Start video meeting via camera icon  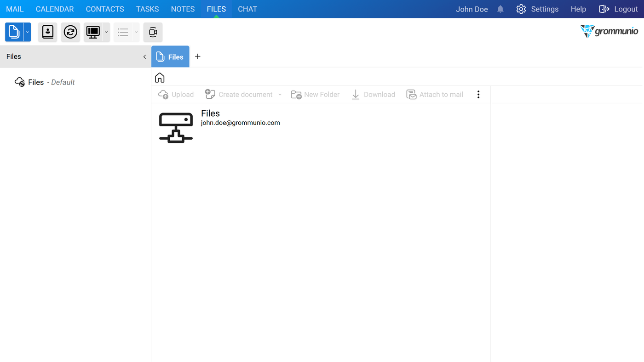pos(153,32)
